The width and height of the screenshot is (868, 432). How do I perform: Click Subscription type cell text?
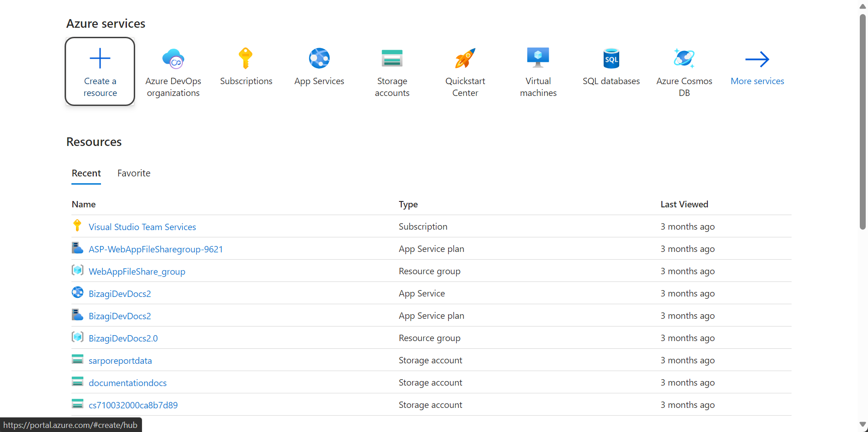click(x=423, y=226)
